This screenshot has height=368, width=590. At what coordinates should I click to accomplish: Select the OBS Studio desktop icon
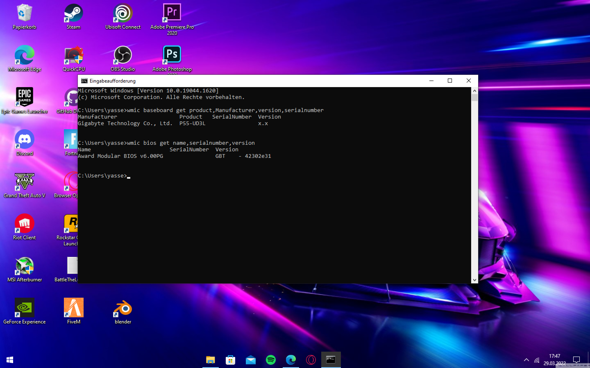(x=123, y=59)
